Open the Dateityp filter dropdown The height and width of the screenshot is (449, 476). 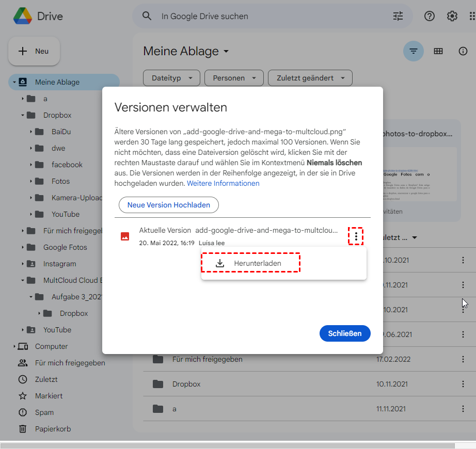click(x=171, y=78)
